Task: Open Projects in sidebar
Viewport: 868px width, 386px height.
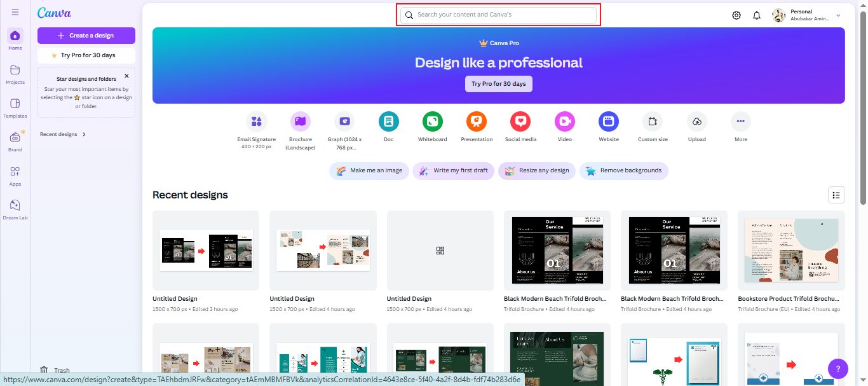Action: 15,74
